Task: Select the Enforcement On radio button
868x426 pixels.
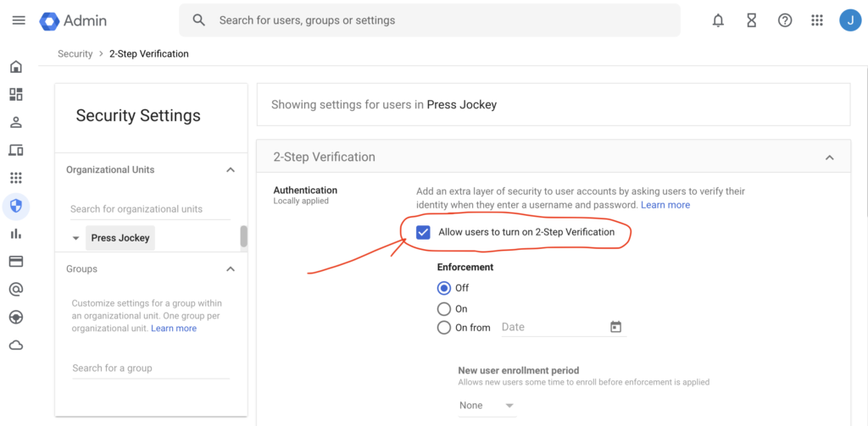Action: (444, 309)
